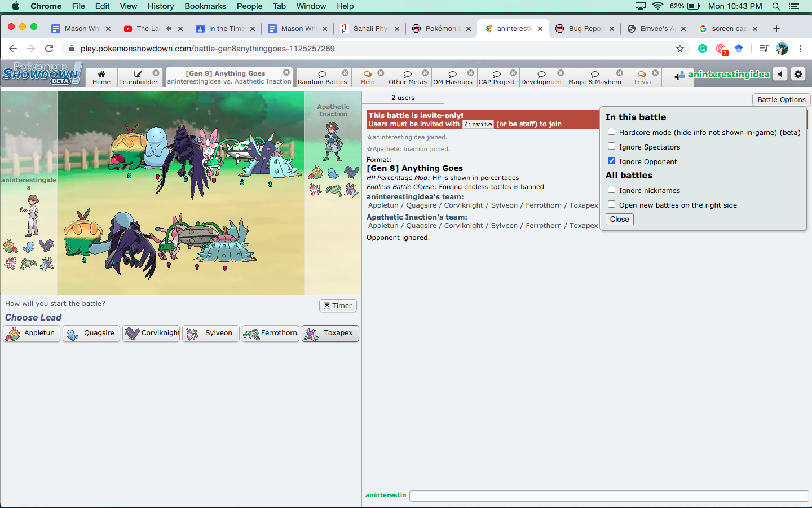Choose Appletun as lead
This screenshot has height=508, width=812.
pyautogui.click(x=32, y=334)
